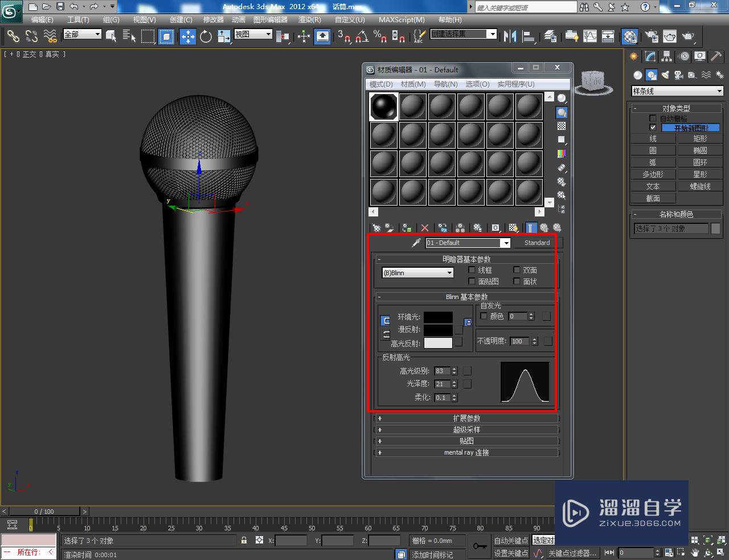Open the 材质(M) menu in Material Editor

(x=413, y=84)
